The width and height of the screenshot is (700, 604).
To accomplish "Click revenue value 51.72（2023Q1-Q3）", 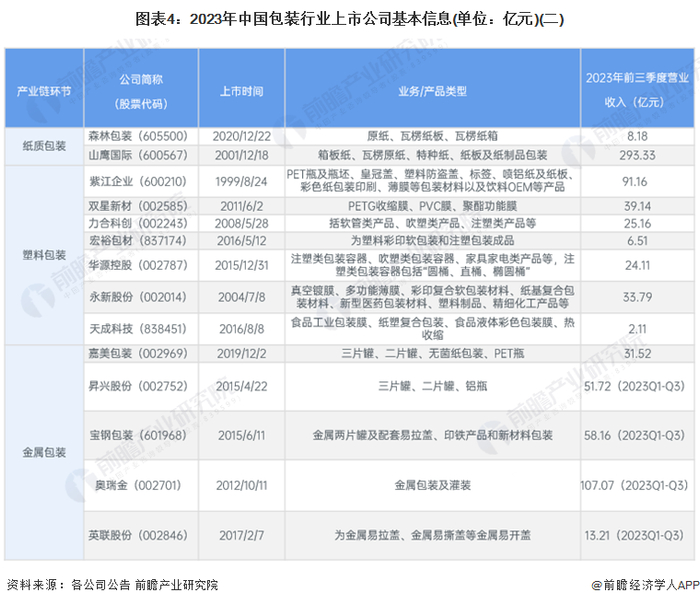I will (634, 386).
